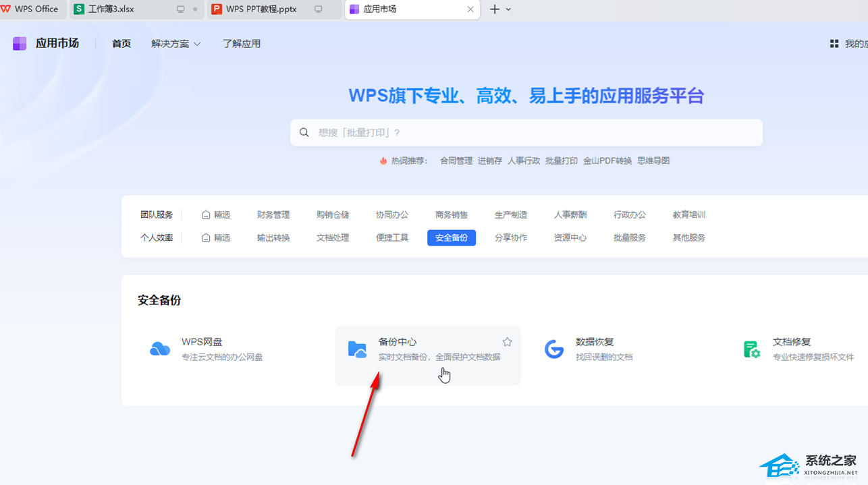Select 分享协作 category
This screenshot has height=485, width=868.
pyautogui.click(x=511, y=238)
